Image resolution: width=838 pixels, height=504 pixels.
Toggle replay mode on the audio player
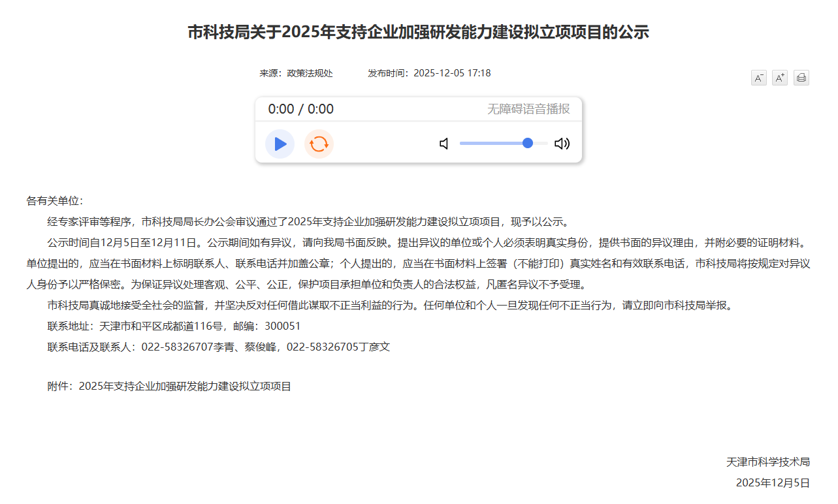tap(318, 144)
